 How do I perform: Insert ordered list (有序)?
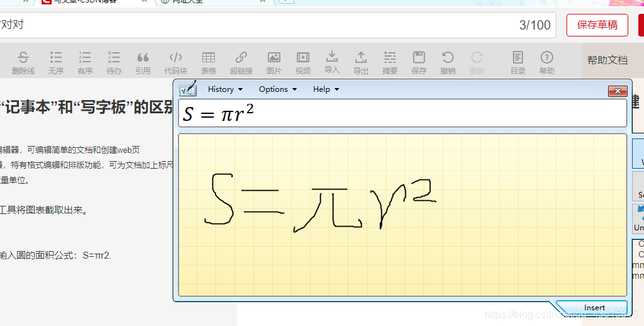(x=85, y=62)
